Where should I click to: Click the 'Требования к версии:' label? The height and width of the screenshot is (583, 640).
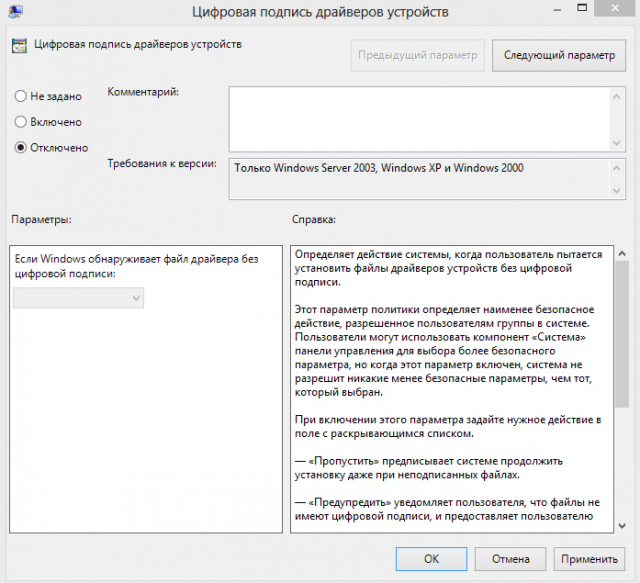click(x=162, y=164)
